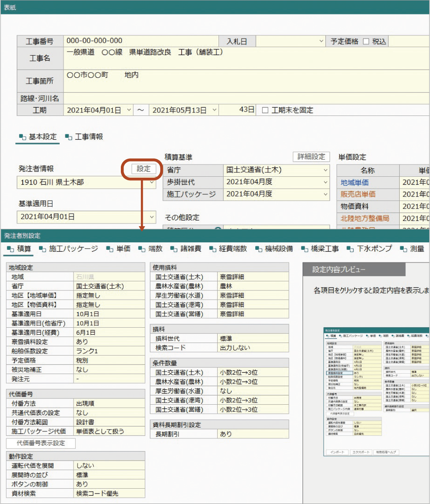Viewport: 430px width, 504px height.
Task: Open the 端数 tab
Action: pos(151,249)
